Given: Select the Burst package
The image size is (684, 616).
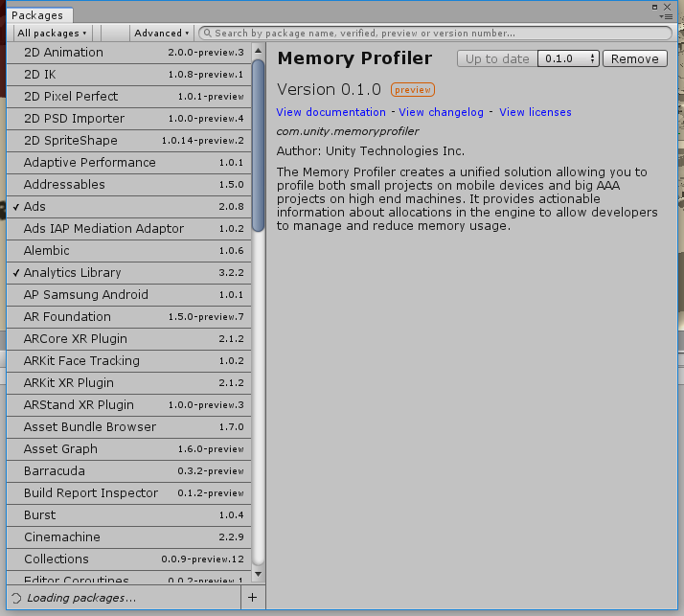Looking at the screenshot, I should [129, 515].
